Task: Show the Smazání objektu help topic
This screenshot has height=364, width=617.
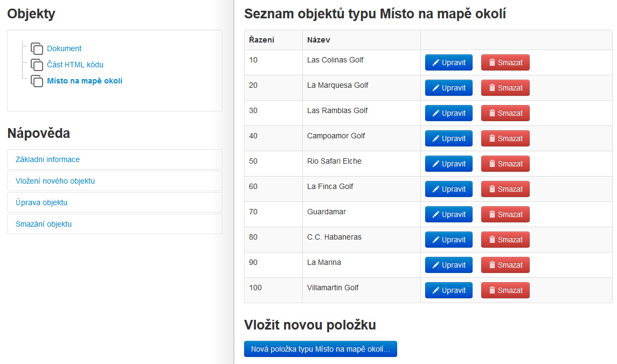Action: [x=44, y=224]
